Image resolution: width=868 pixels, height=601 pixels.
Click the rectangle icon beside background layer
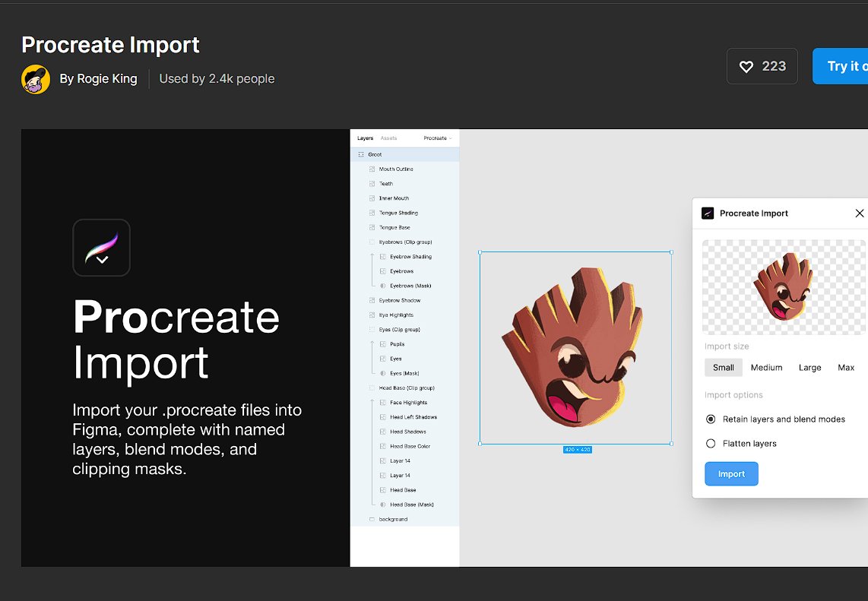tap(372, 519)
